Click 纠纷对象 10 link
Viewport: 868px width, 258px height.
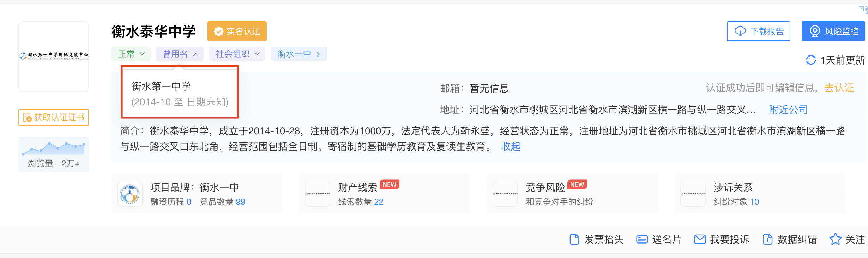pos(736,201)
